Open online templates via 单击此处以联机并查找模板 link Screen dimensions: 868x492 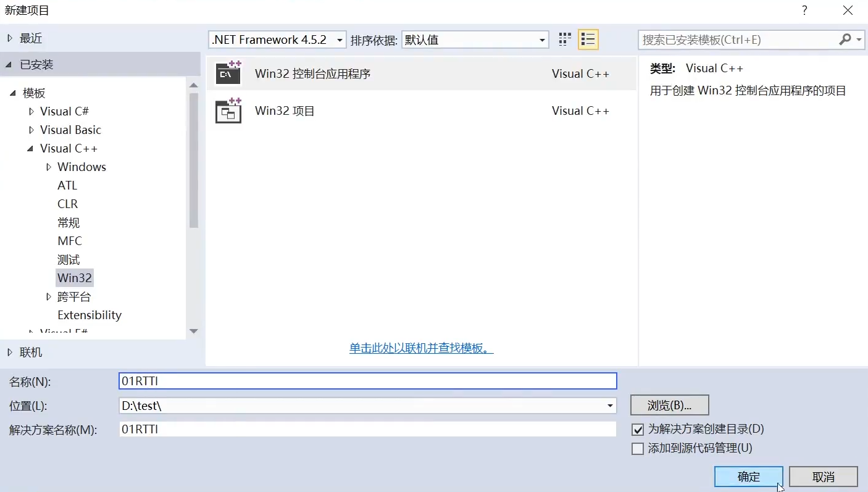pos(422,348)
